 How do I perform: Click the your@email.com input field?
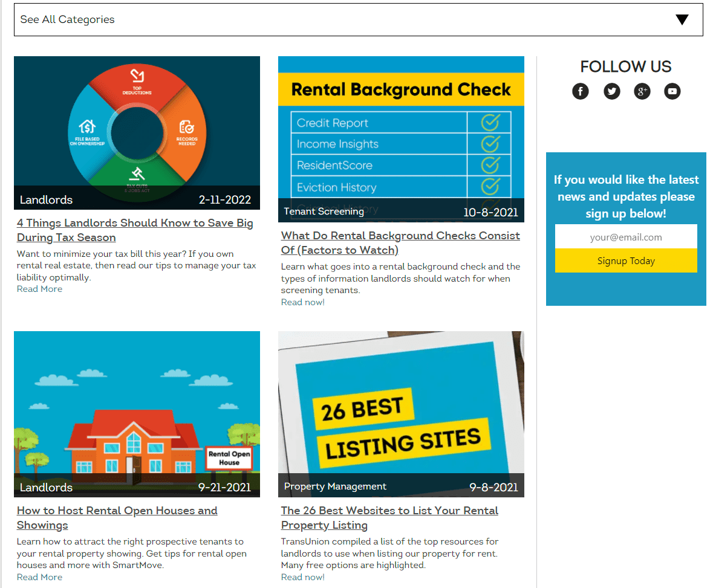pyautogui.click(x=626, y=237)
